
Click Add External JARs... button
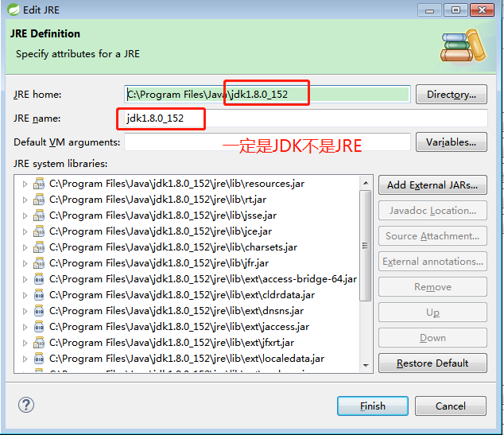(432, 185)
